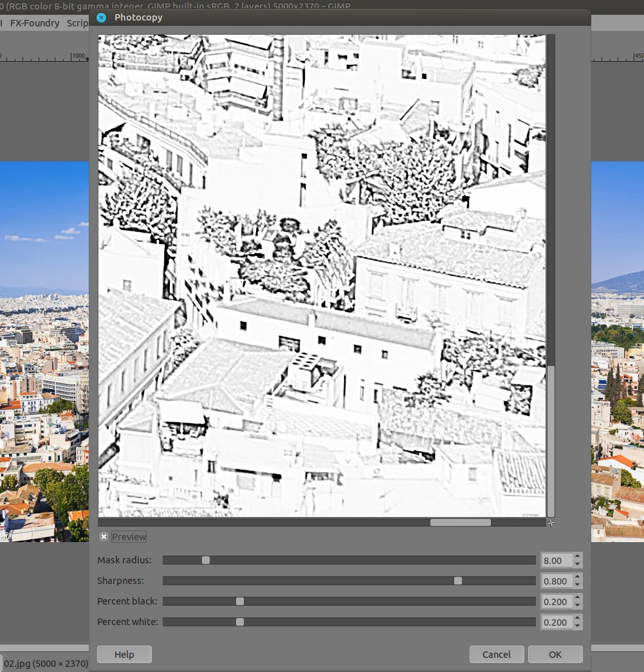Click the Mask radius value field
Viewport: 644px width, 672px height.
pos(556,560)
